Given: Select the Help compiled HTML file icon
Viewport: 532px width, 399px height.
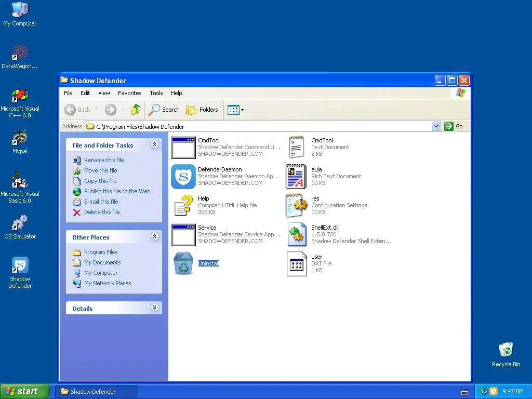Looking at the screenshot, I should pyautogui.click(x=183, y=206).
